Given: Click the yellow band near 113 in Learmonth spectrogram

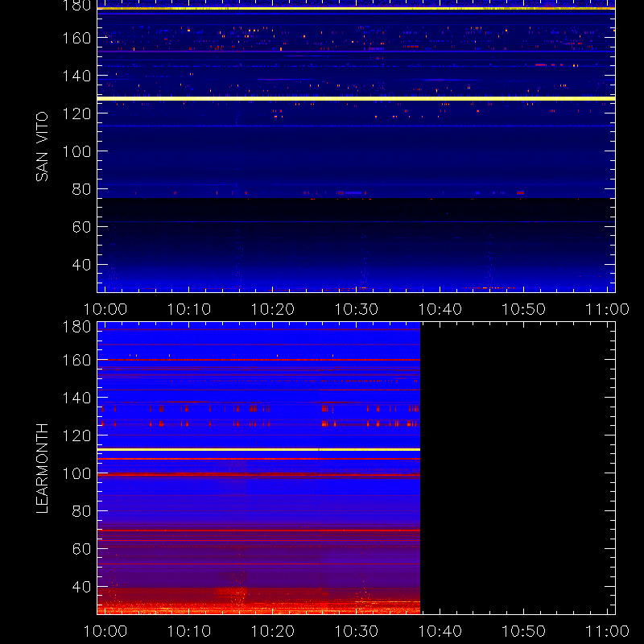Looking at the screenshot, I should pos(258,450).
